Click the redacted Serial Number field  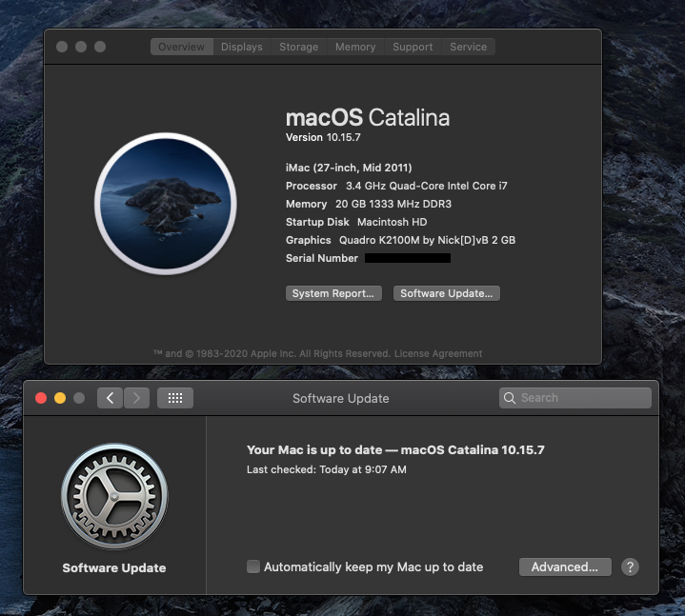[408, 258]
